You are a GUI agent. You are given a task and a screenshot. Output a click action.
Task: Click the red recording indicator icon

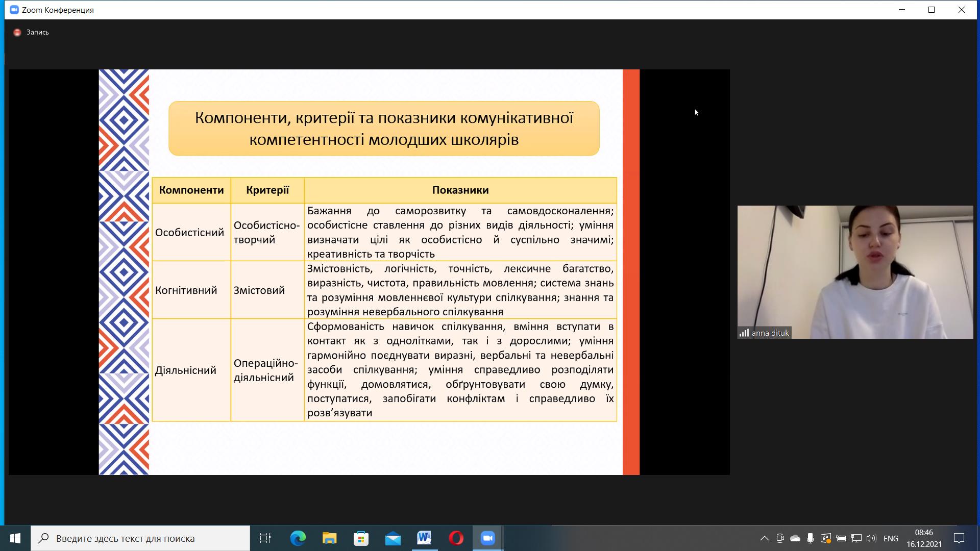tap(17, 32)
